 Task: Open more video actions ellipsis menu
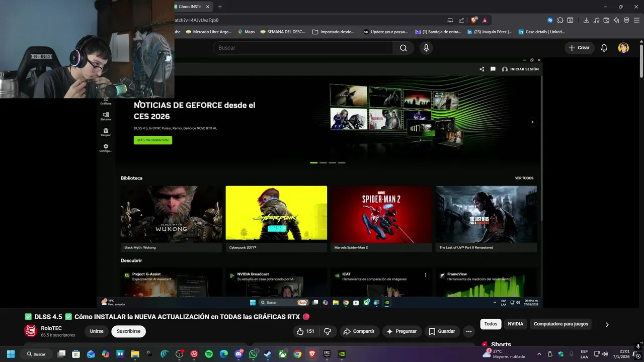coord(469,331)
